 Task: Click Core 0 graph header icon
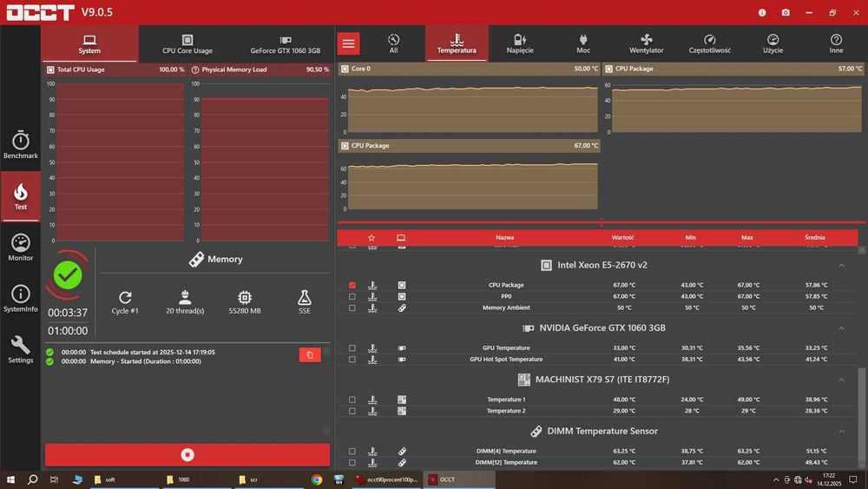pos(345,69)
